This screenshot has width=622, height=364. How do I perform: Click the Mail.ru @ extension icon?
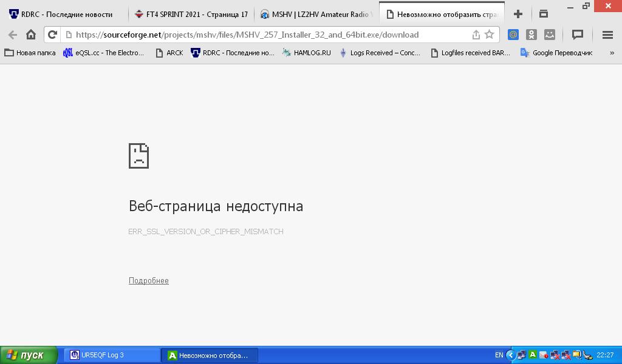click(x=513, y=35)
